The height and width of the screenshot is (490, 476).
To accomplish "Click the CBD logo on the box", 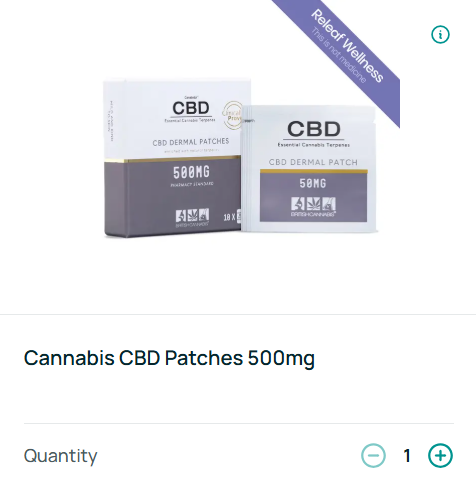I will (x=191, y=108).
